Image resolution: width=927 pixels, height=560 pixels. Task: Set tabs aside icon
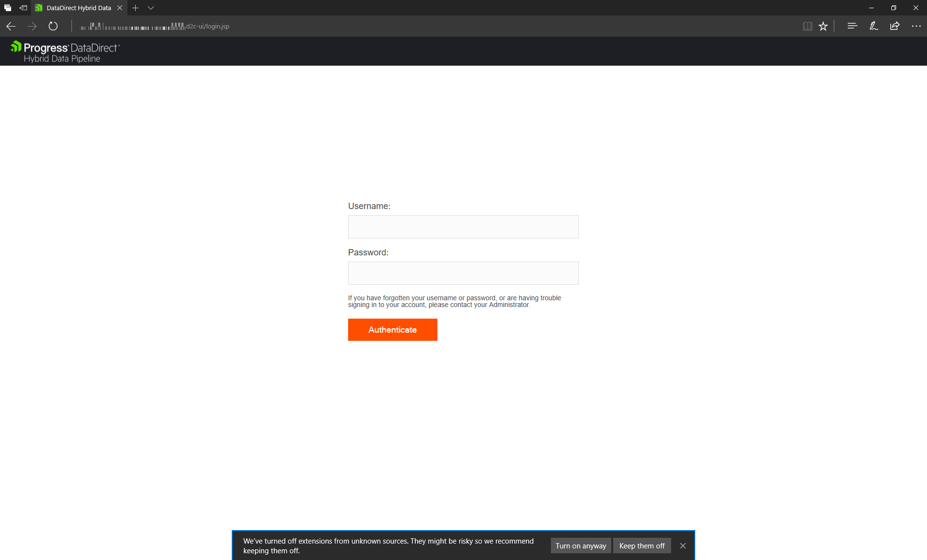pyautogui.click(x=23, y=8)
